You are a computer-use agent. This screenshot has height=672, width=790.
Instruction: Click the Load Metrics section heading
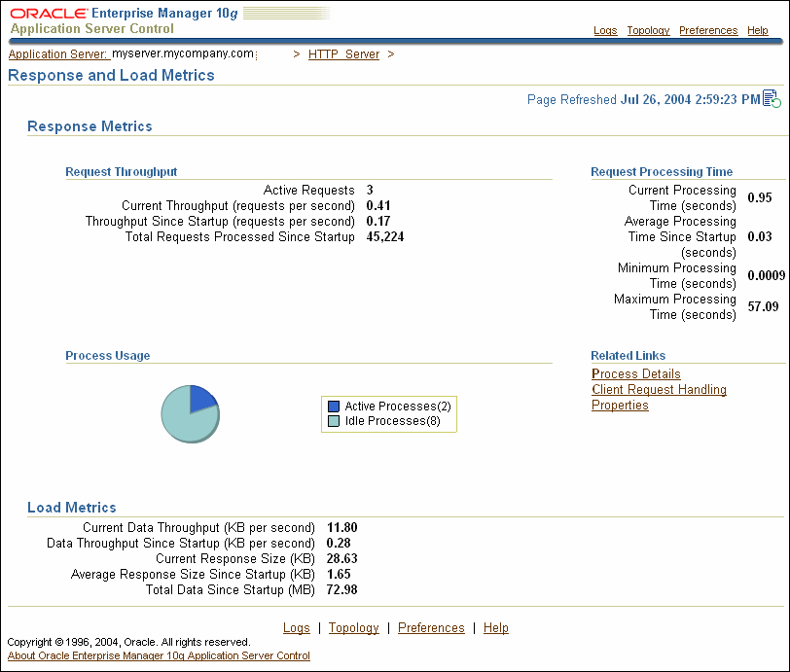(72, 508)
